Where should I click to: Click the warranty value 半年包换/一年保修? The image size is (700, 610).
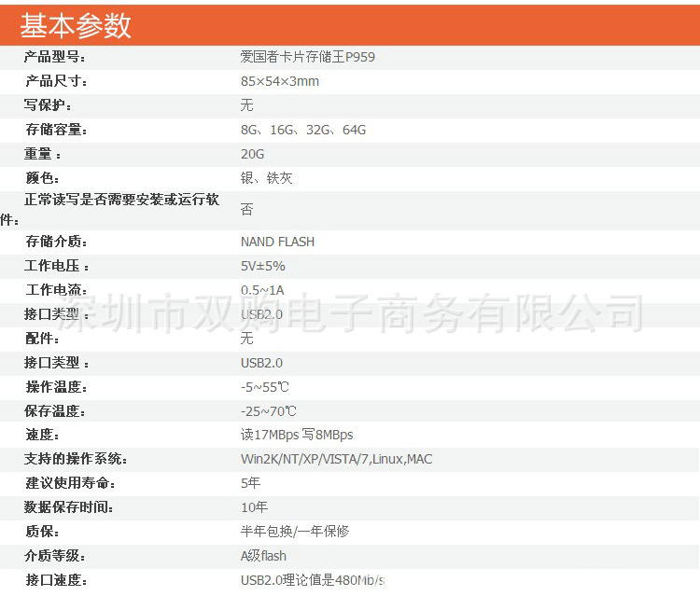pos(295,532)
